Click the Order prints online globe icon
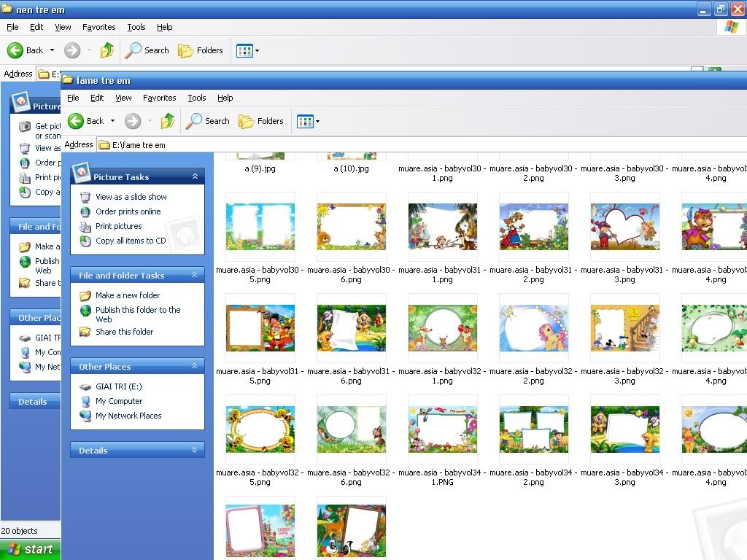Screen dimensions: 747x560 tap(85, 212)
